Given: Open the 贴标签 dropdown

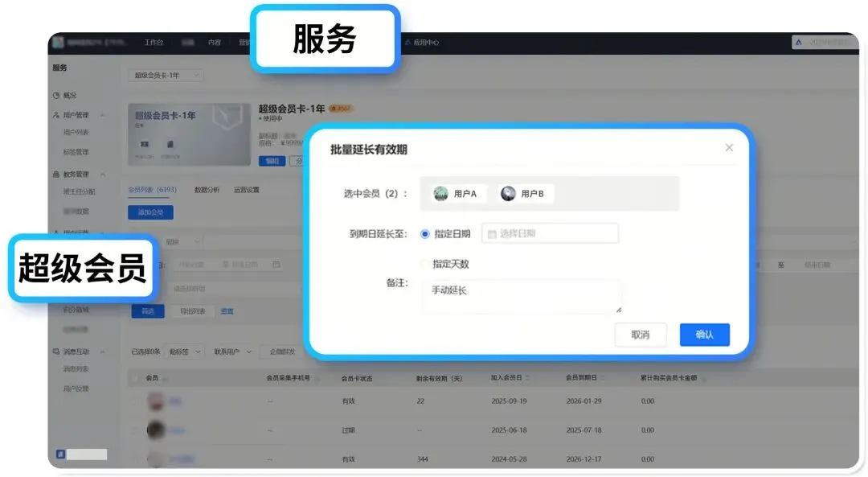Looking at the screenshot, I should pos(186,352).
